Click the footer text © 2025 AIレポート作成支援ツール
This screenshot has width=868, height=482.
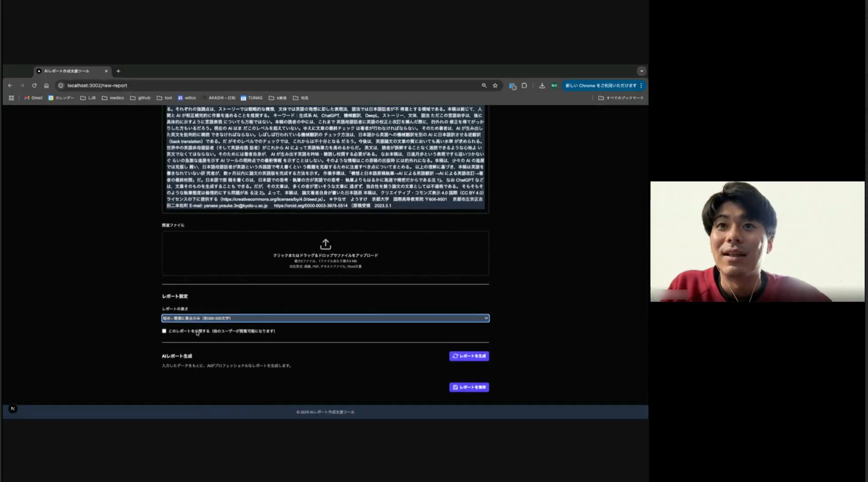point(325,412)
